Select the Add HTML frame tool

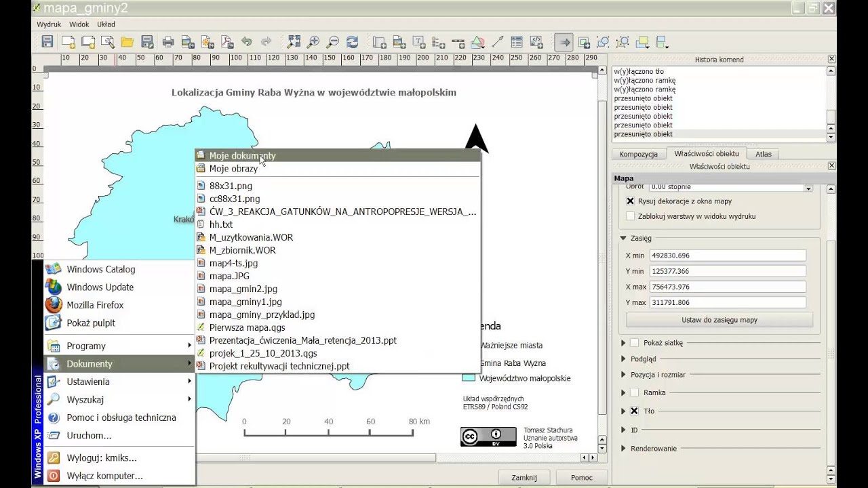(536, 42)
